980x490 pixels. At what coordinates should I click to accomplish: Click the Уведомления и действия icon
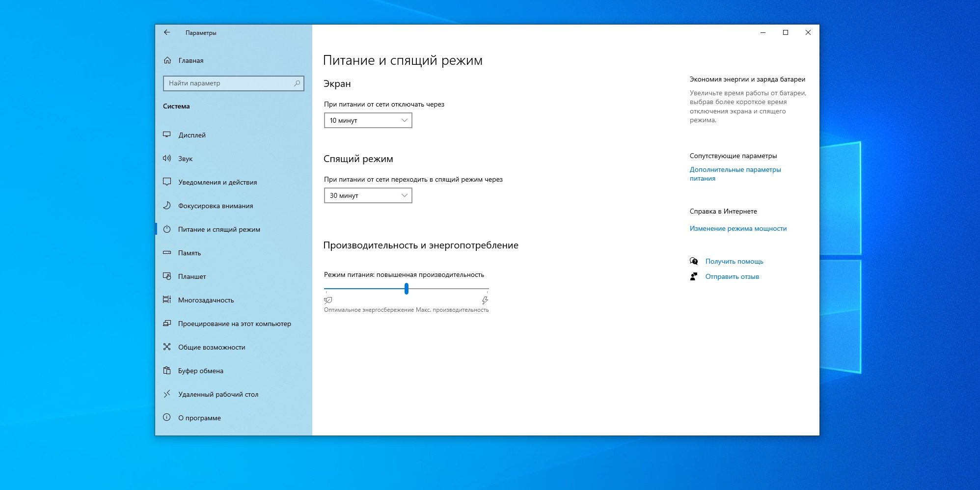(167, 182)
